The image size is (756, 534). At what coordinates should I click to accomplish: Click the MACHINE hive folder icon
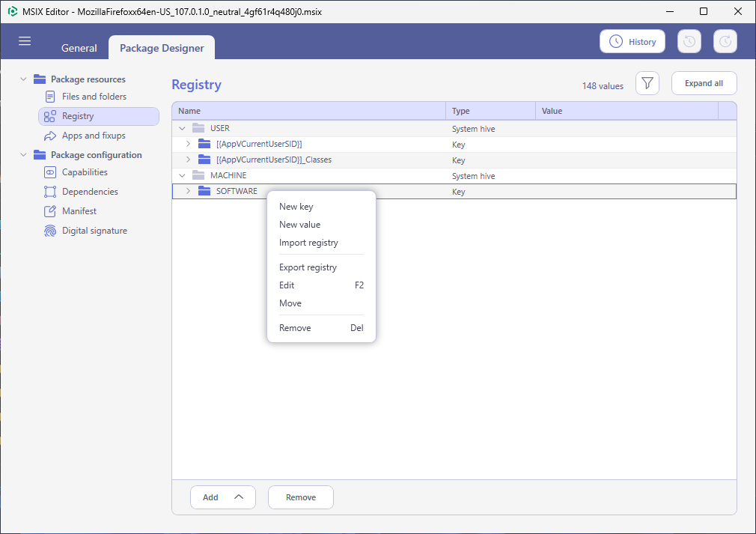click(x=198, y=175)
